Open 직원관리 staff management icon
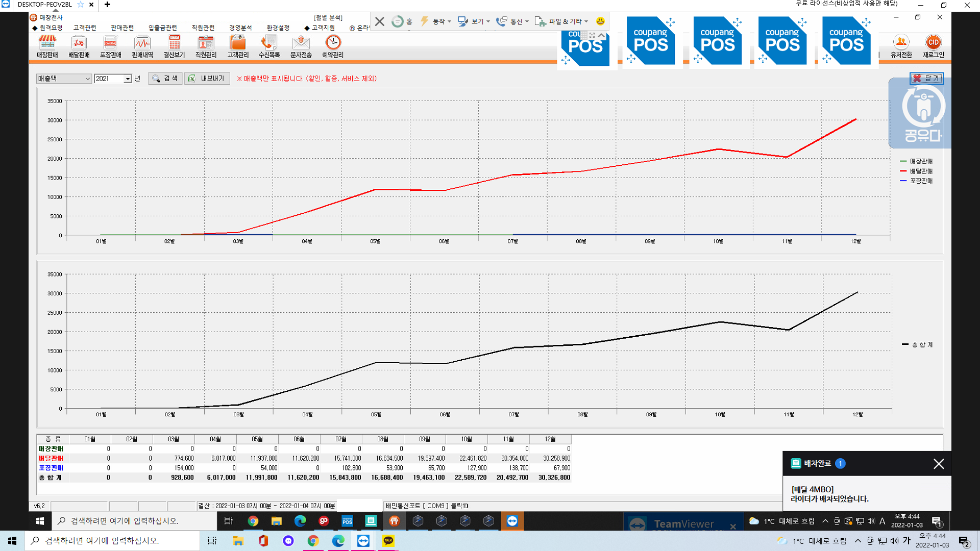 pyautogui.click(x=206, y=46)
